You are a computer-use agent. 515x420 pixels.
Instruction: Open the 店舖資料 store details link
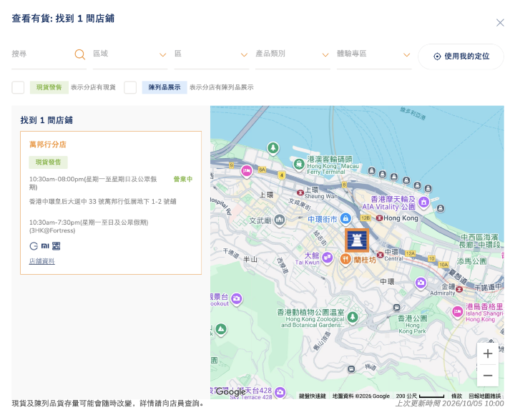tap(42, 261)
